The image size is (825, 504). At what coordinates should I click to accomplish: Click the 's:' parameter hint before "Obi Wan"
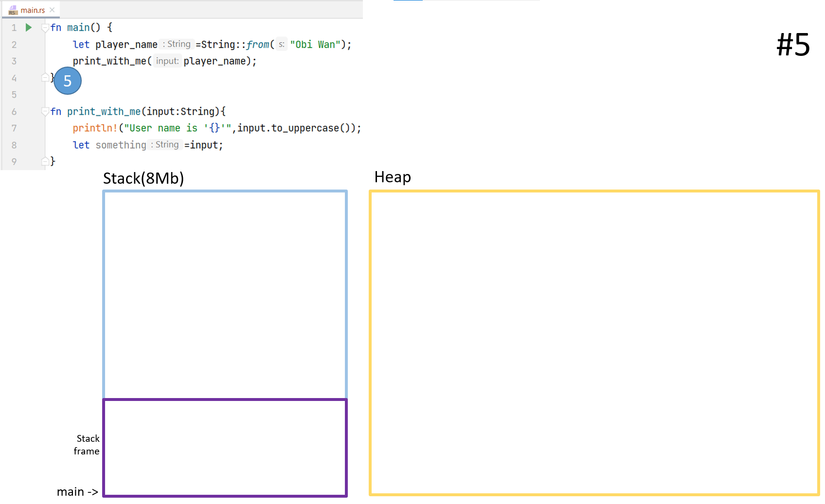[282, 45]
